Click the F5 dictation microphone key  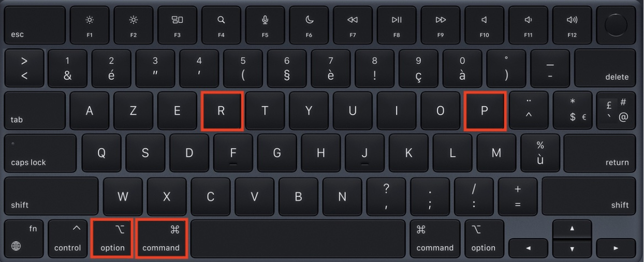pos(265,25)
